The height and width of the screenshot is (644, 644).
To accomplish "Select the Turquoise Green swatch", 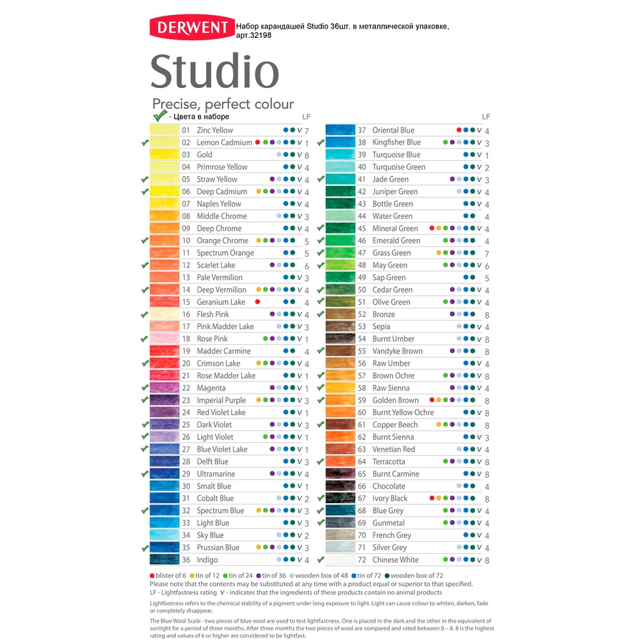I will 340,167.
